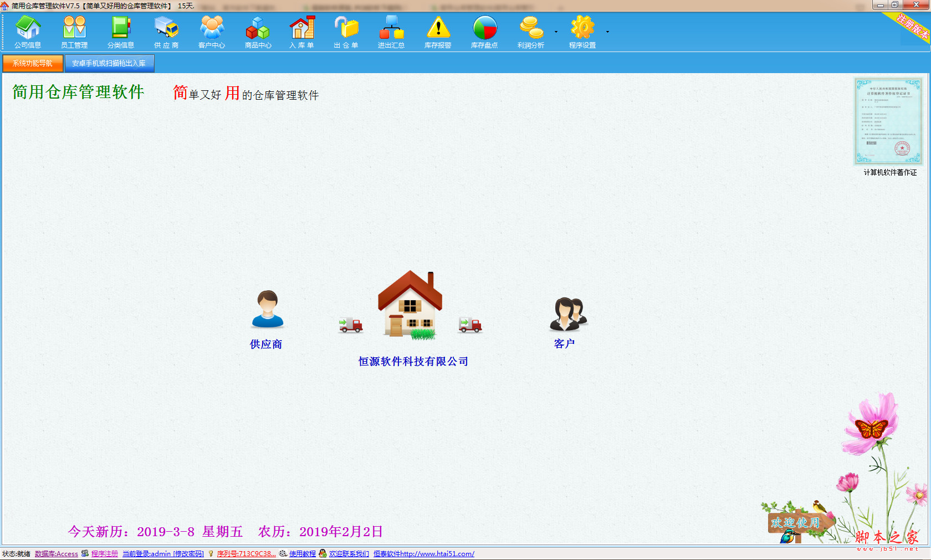Open 库存报警 stock alarm
Image resolution: width=931 pixels, height=560 pixels.
coord(438,32)
